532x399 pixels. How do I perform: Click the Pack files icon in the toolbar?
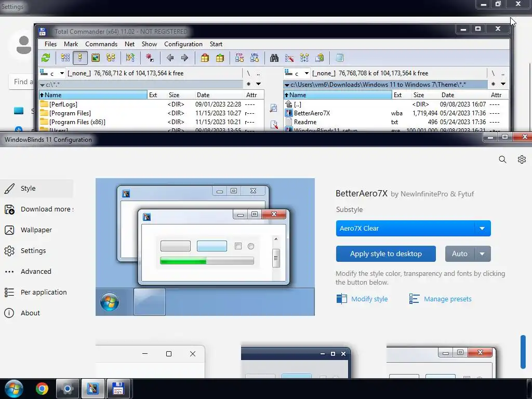[x=205, y=58]
